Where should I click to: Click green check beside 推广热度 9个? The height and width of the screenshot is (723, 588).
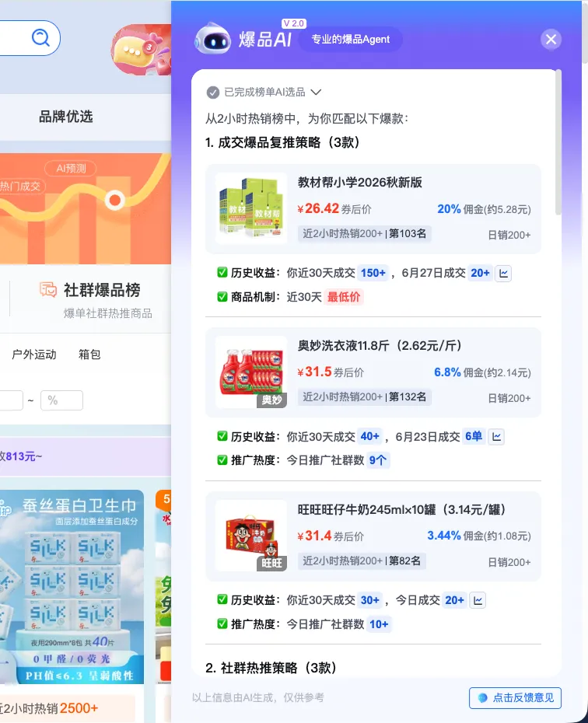[x=222, y=459]
